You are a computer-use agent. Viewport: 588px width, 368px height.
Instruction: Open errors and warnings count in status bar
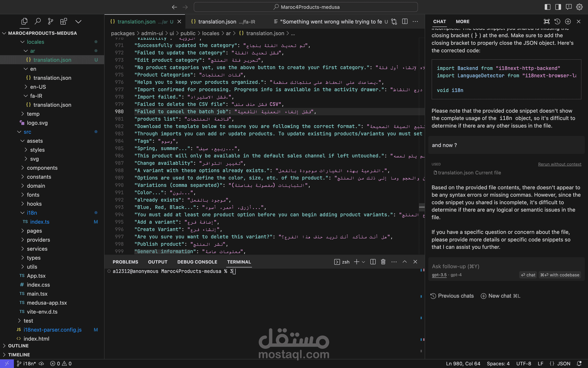coord(61,364)
